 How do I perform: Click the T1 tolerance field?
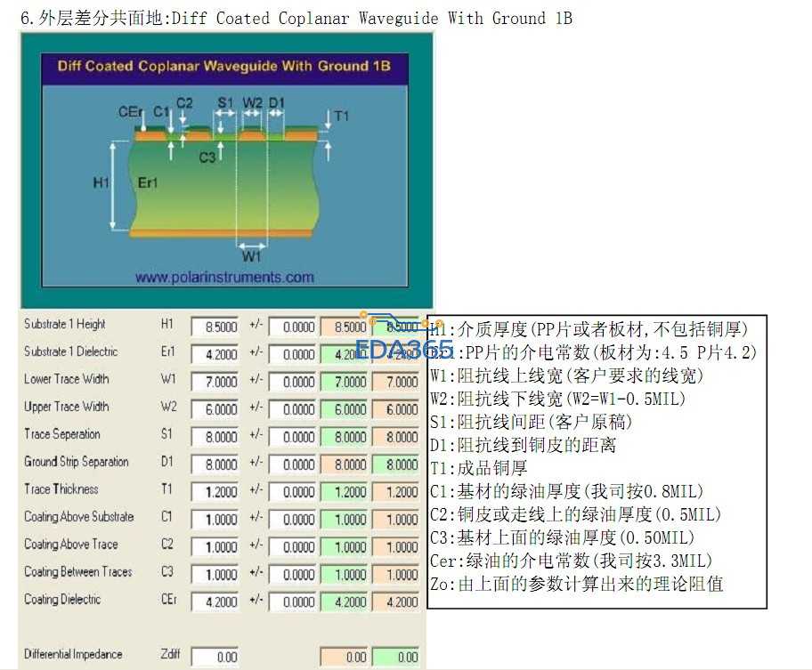(292, 491)
